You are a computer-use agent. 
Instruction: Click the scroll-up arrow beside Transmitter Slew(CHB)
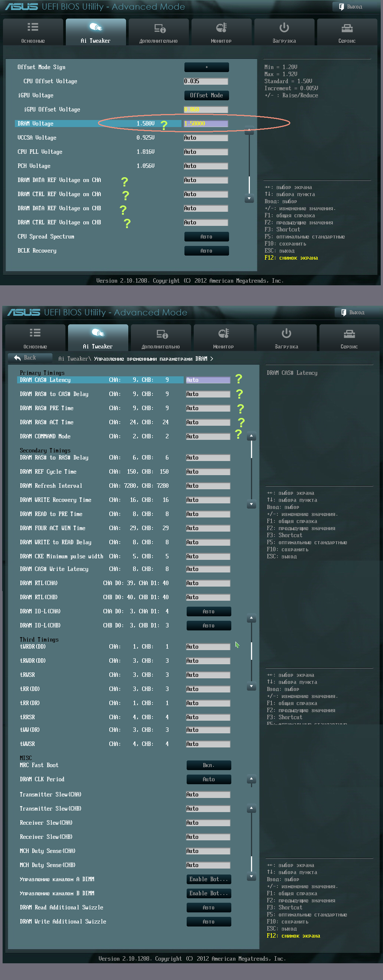tap(252, 808)
